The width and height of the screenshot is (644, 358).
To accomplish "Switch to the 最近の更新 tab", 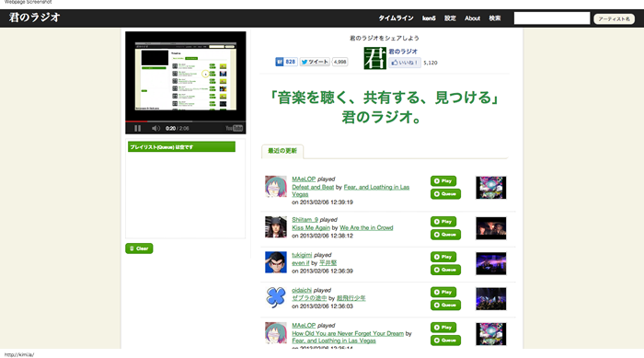I will click(282, 151).
